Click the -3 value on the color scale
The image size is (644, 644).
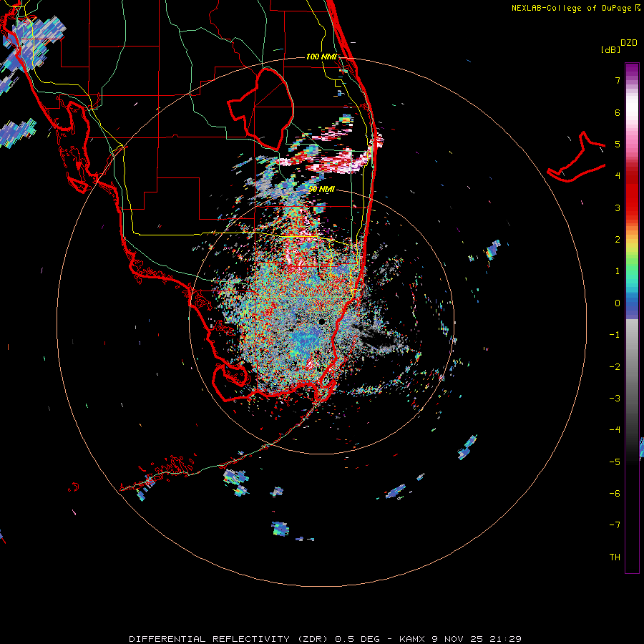coord(615,399)
